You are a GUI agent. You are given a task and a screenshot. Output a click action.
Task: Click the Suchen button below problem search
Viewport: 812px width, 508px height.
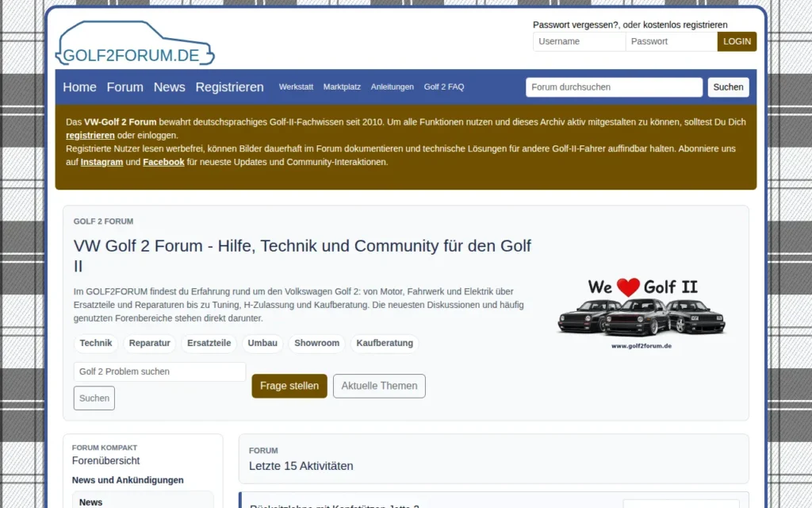94,398
